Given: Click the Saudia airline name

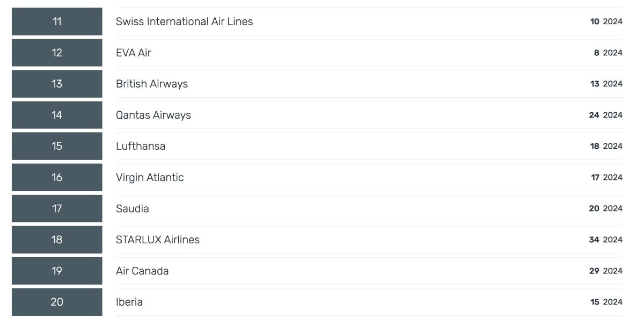Looking at the screenshot, I should [133, 208].
